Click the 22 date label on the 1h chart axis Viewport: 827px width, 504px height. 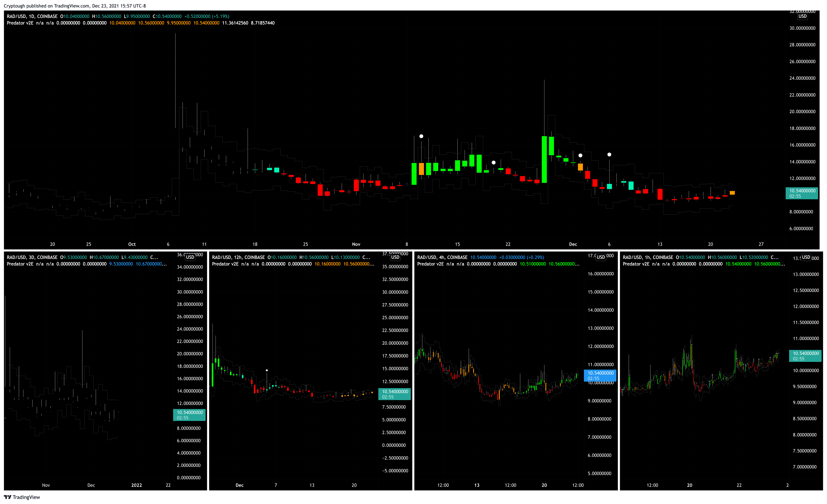(x=739, y=485)
